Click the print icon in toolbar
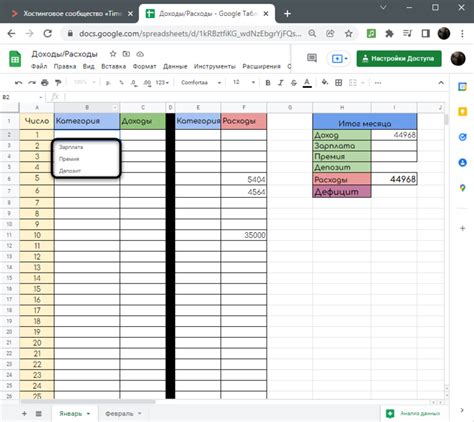 [x=45, y=83]
